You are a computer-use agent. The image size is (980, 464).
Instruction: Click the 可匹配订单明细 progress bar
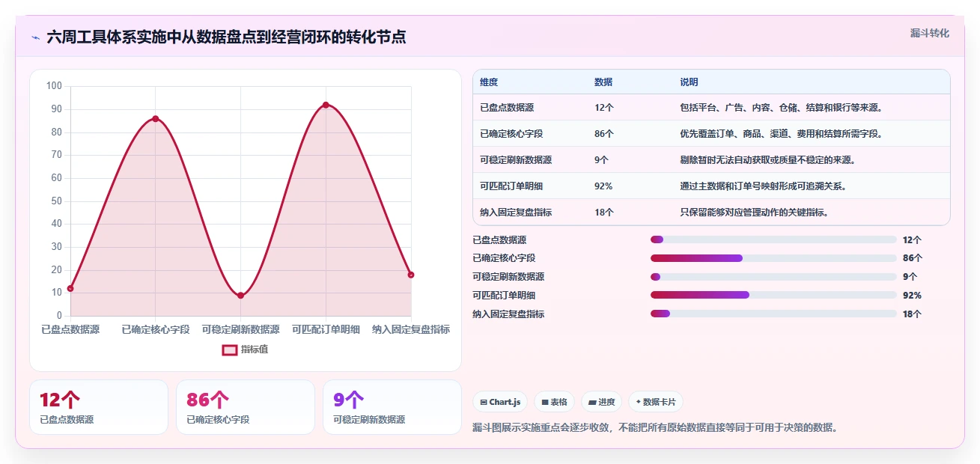click(773, 295)
